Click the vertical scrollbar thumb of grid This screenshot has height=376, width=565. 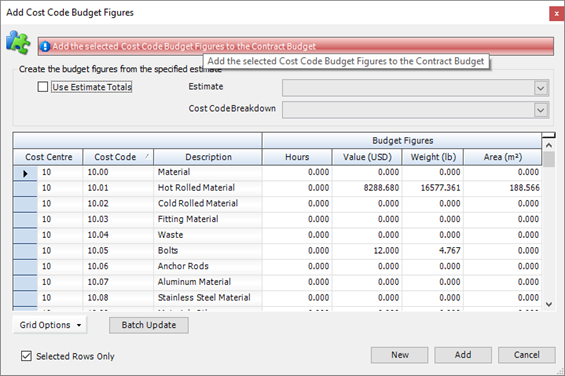pos(549,159)
